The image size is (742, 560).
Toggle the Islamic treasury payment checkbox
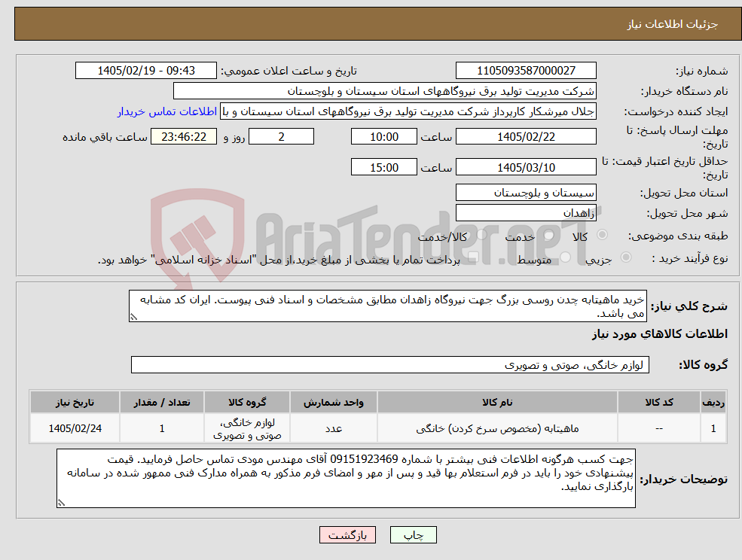(472, 258)
